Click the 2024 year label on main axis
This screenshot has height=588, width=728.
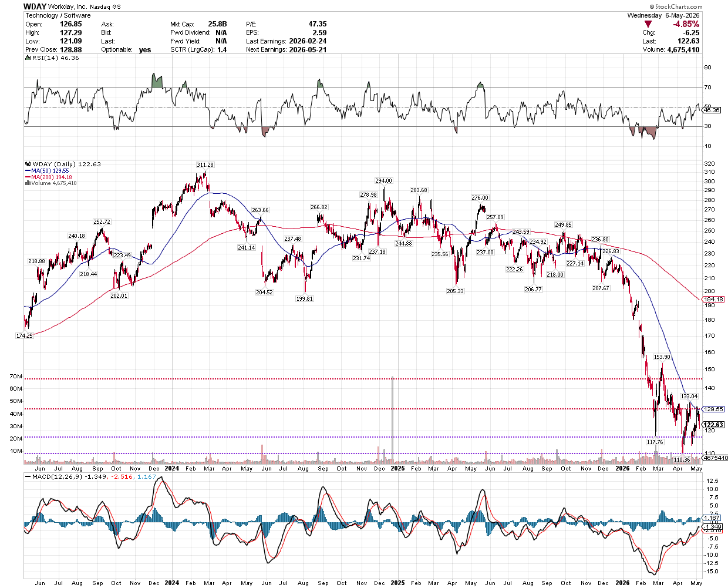172,469
